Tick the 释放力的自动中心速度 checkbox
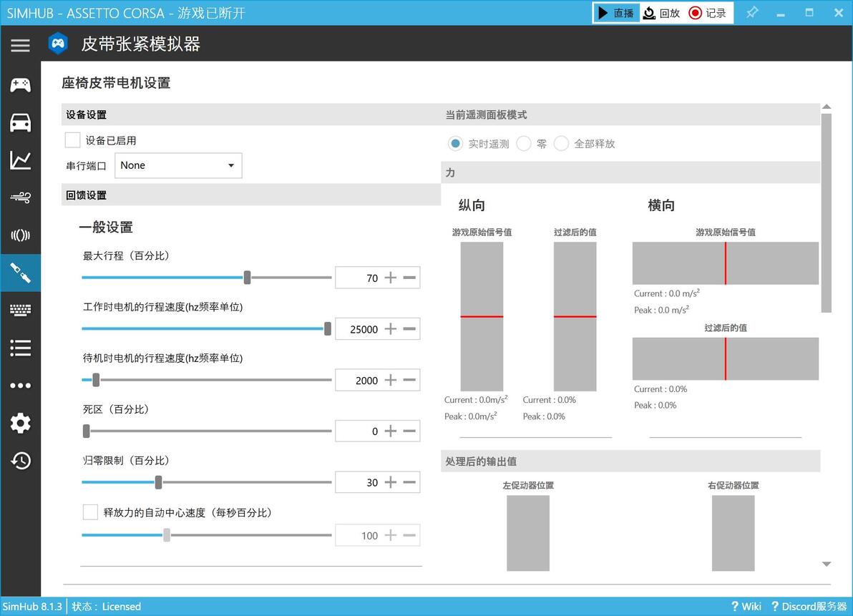Viewport: 853px width, 616px height. (x=90, y=512)
